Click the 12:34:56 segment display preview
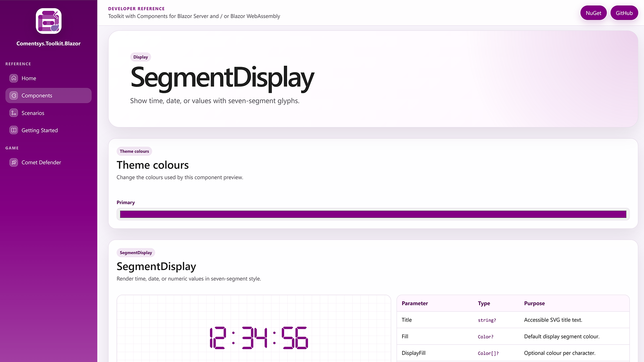 [259, 338]
